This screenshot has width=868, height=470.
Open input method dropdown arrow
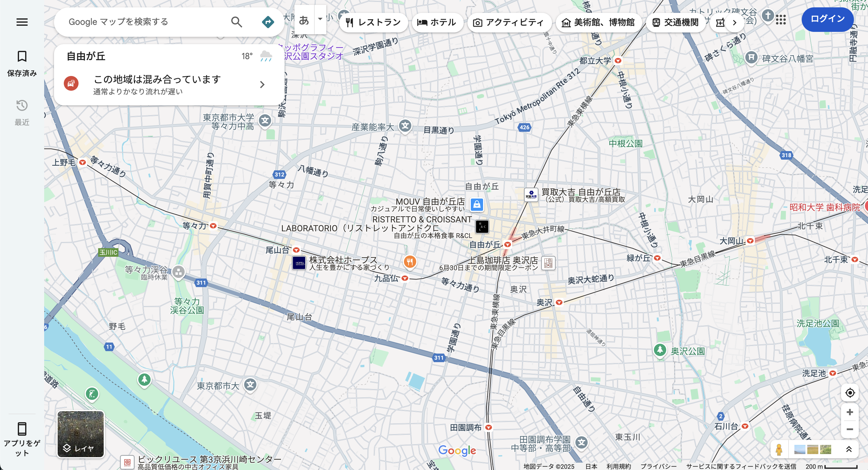pyautogui.click(x=320, y=19)
